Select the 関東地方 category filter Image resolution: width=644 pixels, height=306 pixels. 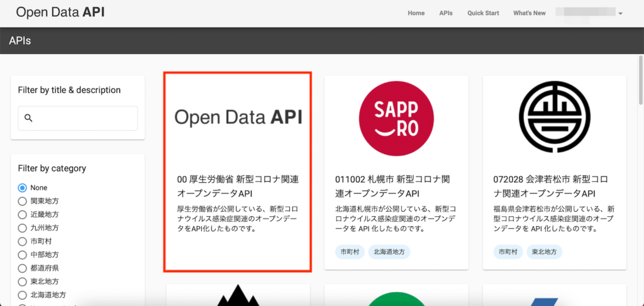tap(22, 201)
